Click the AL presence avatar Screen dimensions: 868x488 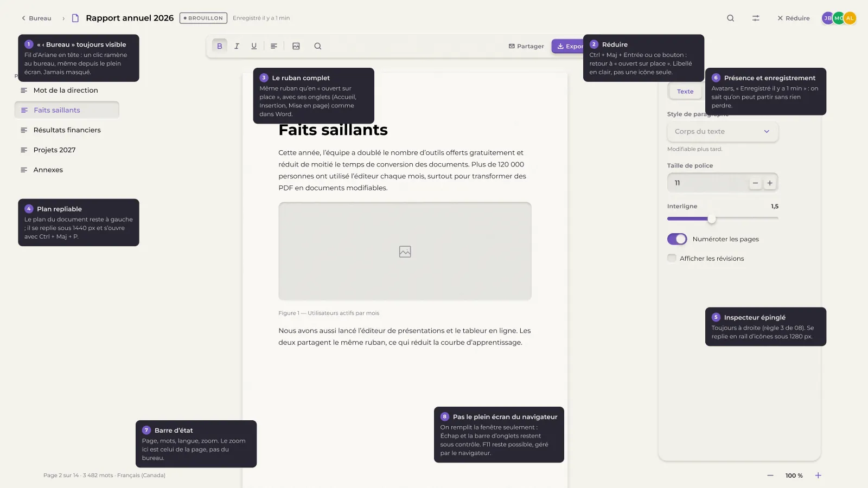pos(850,18)
